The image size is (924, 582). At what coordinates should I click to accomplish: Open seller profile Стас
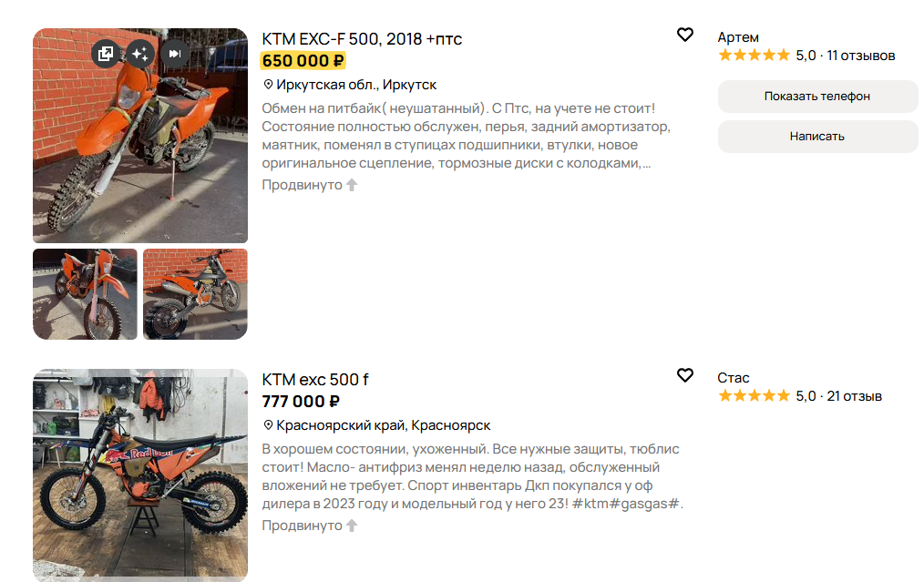tap(733, 378)
